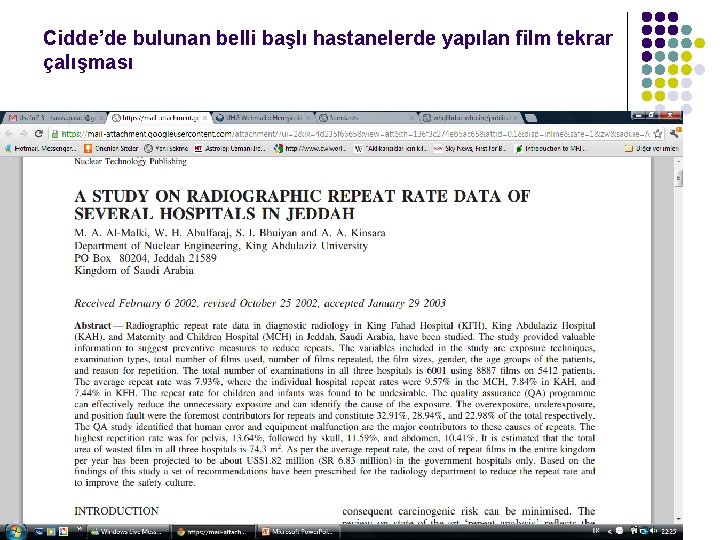
Task: Bookmark this page using the star icon
Action: (x=658, y=134)
